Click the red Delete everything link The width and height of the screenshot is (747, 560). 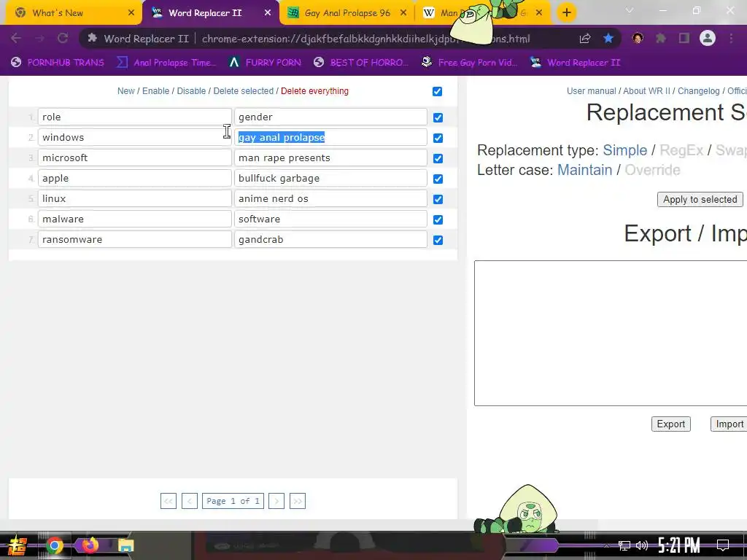coord(314,91)
